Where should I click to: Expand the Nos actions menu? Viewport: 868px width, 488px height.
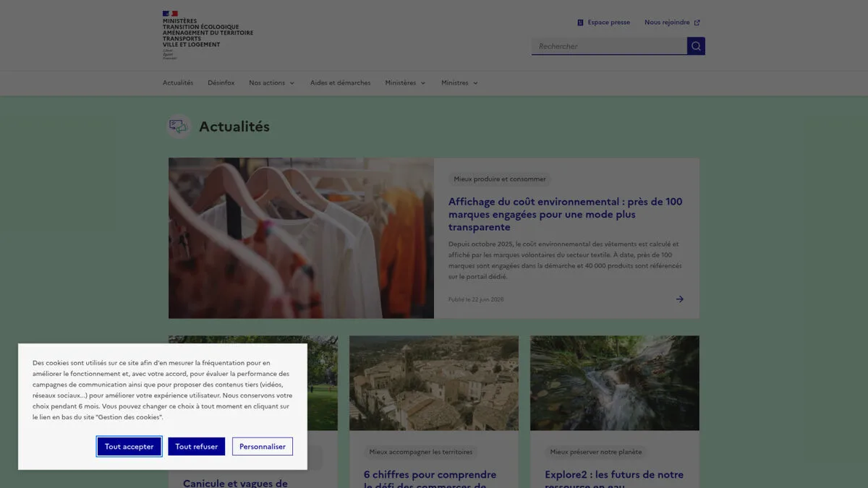(x=272, y=83)
